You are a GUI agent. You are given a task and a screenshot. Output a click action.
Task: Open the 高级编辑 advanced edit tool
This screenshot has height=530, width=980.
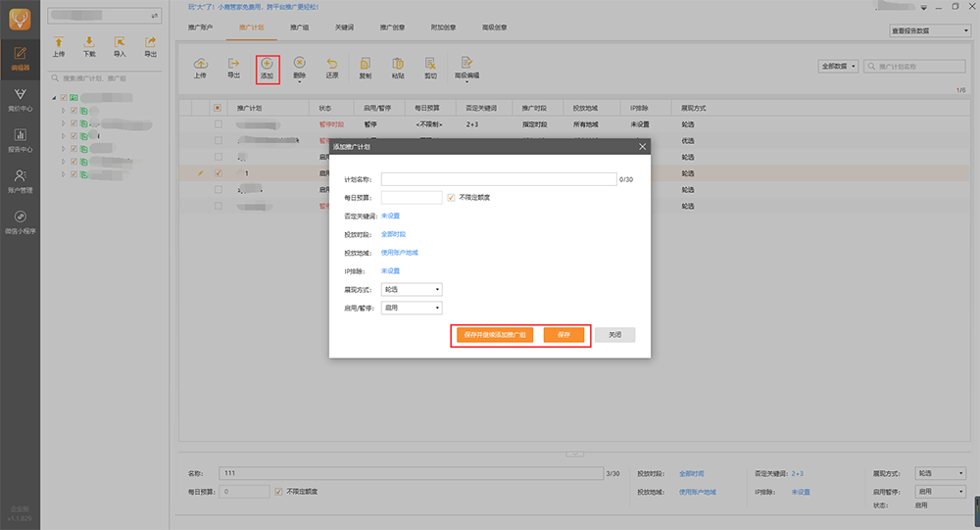(x=466, y=69)
